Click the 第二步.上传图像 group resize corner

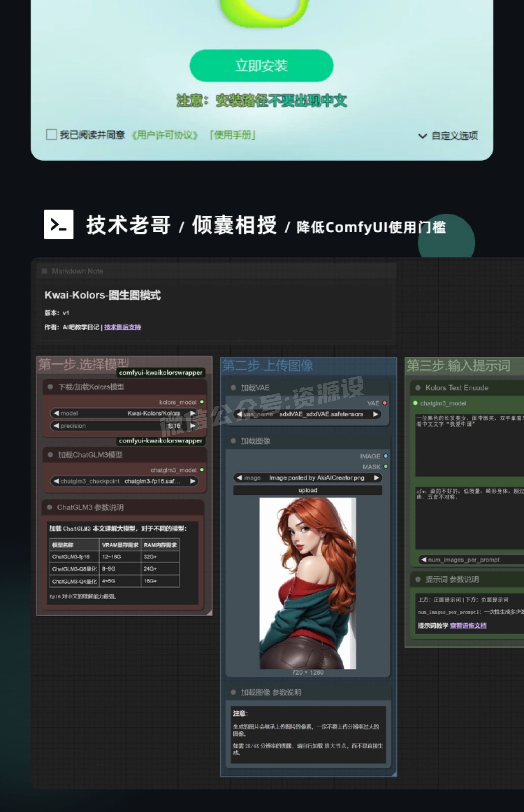click(394, 774)
